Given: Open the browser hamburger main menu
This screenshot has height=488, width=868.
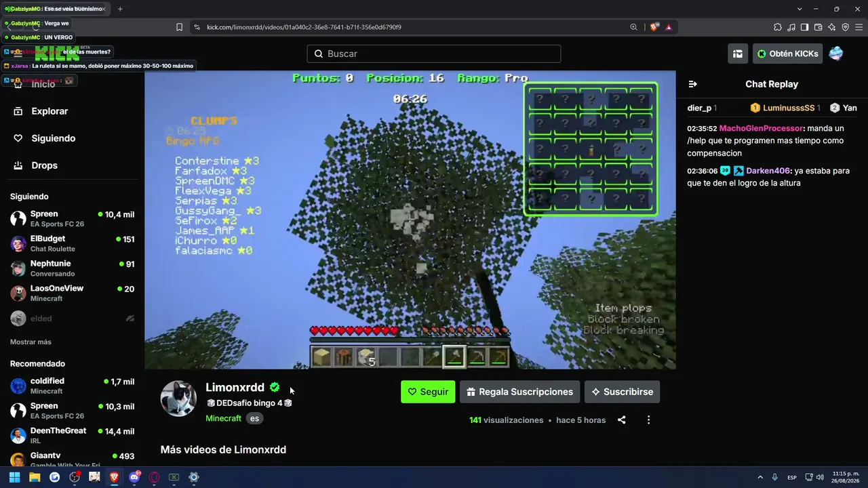Looking at the screenshot, I should point(859,27).
